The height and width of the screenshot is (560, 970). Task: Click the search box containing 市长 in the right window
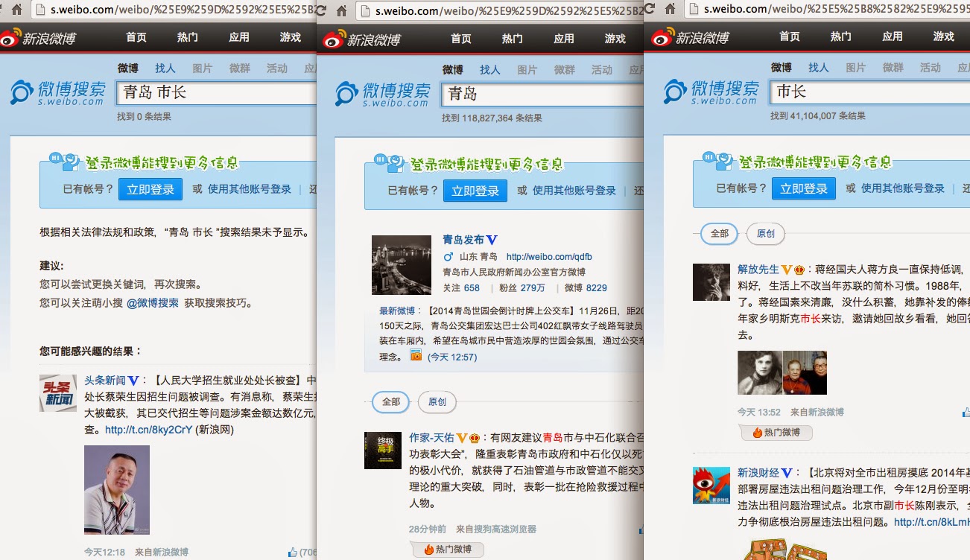[x=870, y=92]
